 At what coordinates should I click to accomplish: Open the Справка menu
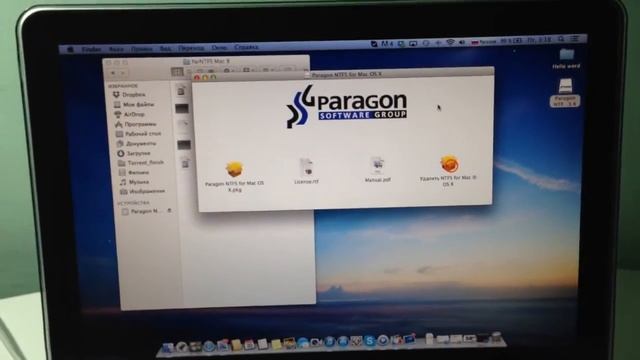246,47
